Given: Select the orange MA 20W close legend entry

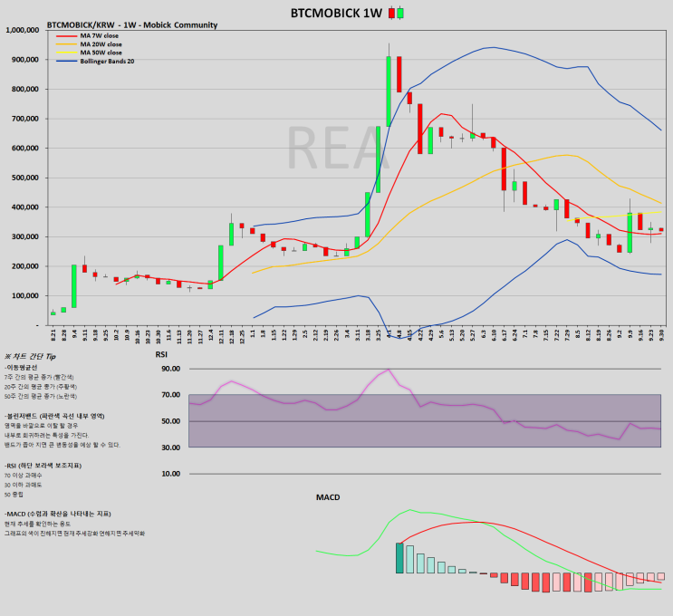Looking at the screenshot, I should 89,44.
